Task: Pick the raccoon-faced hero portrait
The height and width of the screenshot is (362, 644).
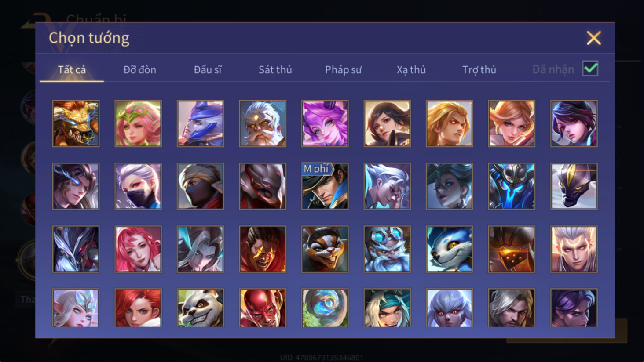Action: pos(325,249)
